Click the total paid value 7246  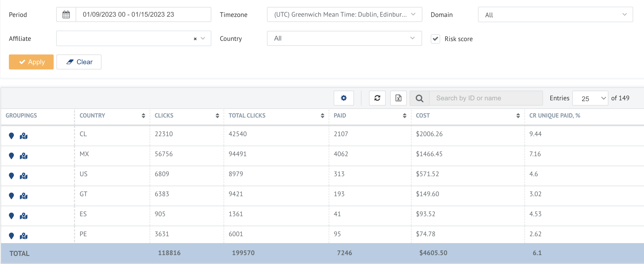[345, 253]
